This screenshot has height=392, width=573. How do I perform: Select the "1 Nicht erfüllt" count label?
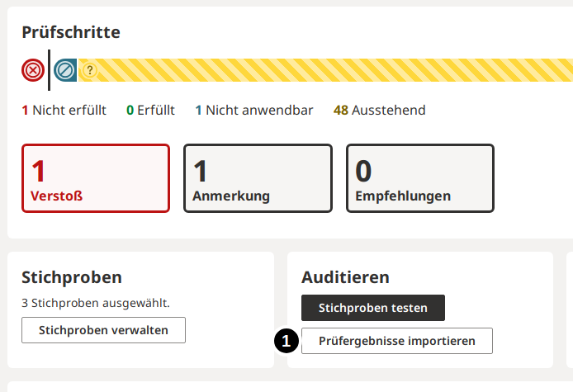coord(64,110)
